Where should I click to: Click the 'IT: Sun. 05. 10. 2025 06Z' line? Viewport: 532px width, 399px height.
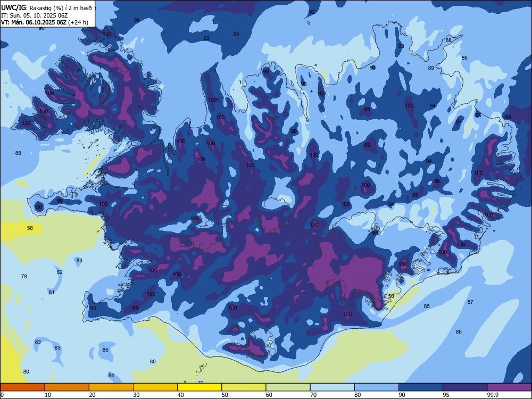click(35, 15)
